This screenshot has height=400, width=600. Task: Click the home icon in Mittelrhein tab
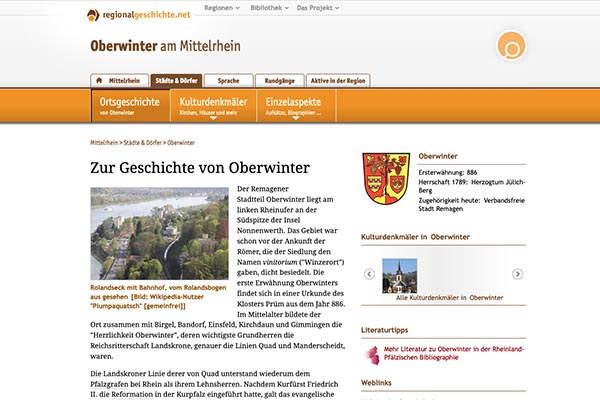pyautogui.click(x=99, y=80)
